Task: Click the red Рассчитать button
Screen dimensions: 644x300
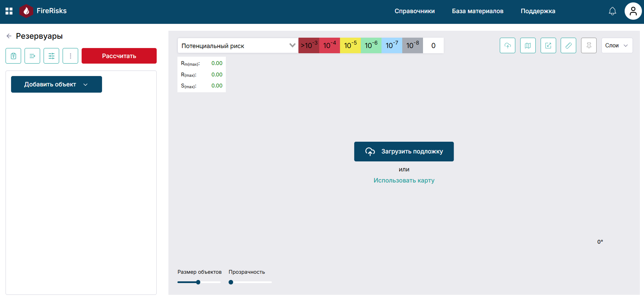Action: click(119, 56)
